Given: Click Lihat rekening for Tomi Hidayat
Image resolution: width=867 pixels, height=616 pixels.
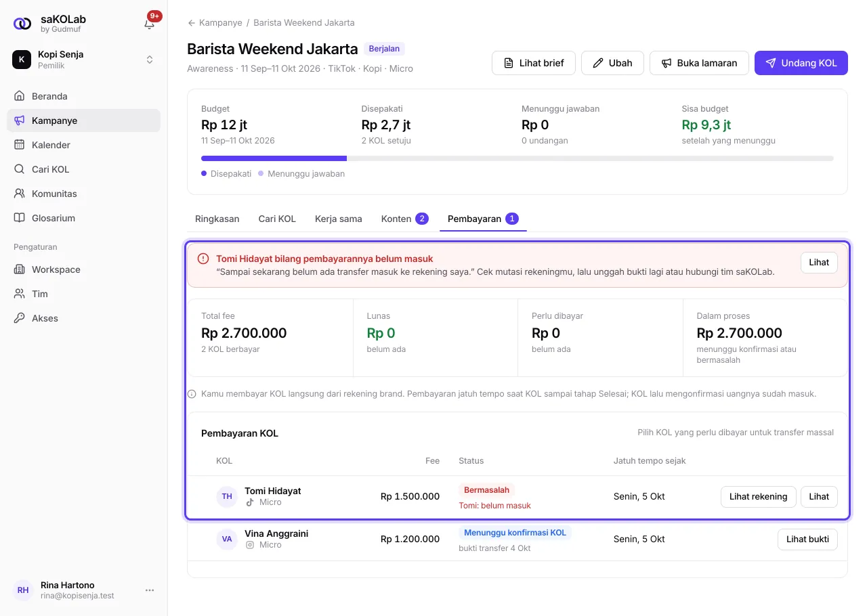Looking at the screenshot, I should [x=758, y=496].
